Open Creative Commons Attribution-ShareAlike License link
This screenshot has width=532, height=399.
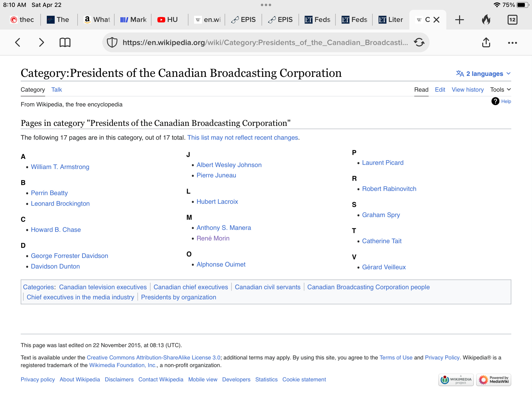[x=153, y=358]
